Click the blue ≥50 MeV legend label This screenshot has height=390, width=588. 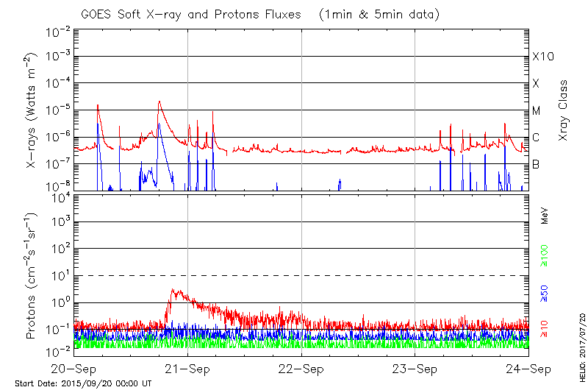(545, 294)
